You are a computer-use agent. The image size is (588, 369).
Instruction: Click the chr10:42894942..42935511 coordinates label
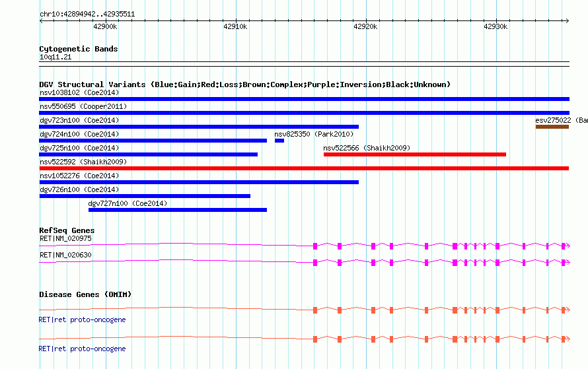[87, 14]
